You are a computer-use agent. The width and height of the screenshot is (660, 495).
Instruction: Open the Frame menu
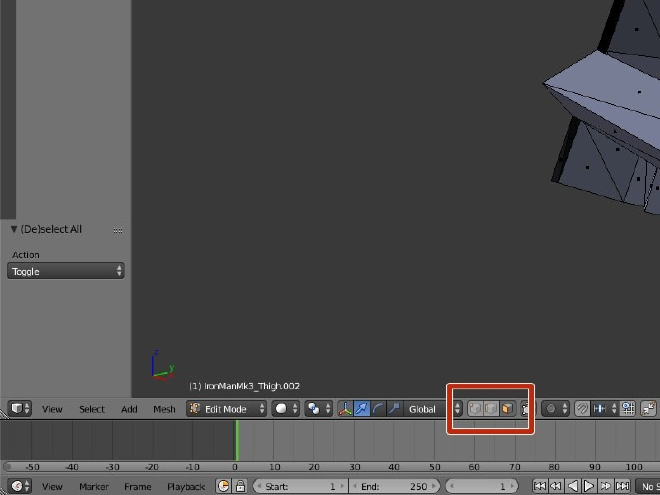point(138,487)
